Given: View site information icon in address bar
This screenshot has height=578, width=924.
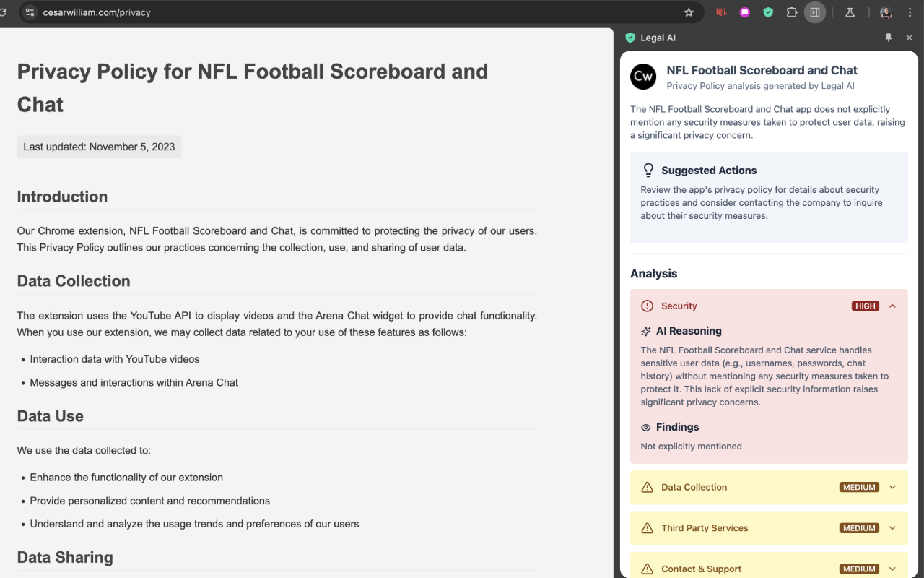Looking at the screenshot, I should coord(30,12).
